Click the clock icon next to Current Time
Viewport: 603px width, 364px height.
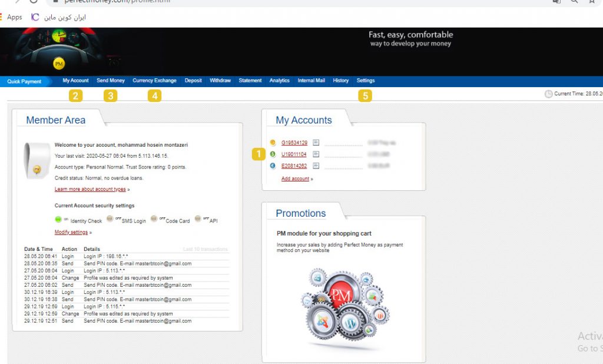pos(548,94)
